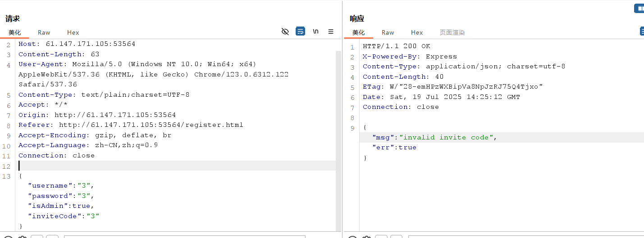
Task: Open the response Hex tab
Action: (x=417, y=32)
